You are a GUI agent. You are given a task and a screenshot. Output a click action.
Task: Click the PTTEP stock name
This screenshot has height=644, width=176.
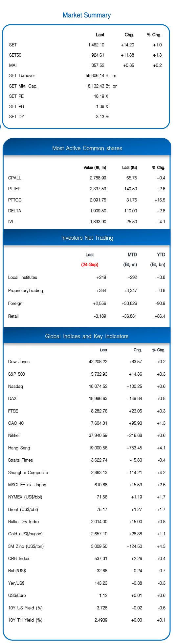[14, 189]
